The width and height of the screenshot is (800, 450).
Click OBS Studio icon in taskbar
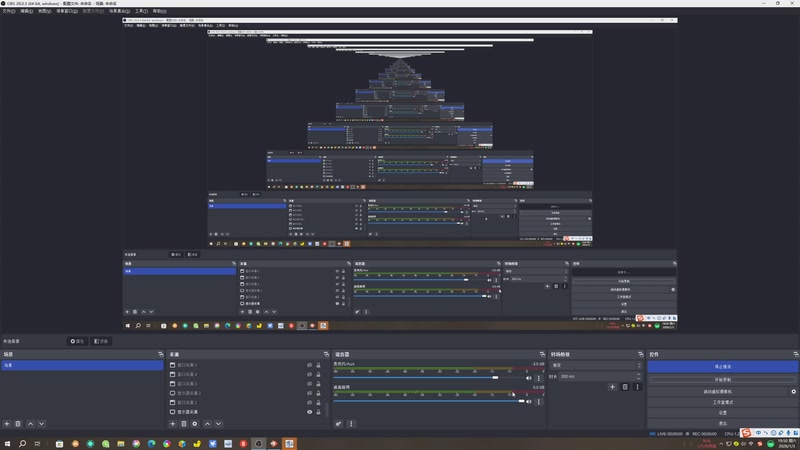coord(259,444)
